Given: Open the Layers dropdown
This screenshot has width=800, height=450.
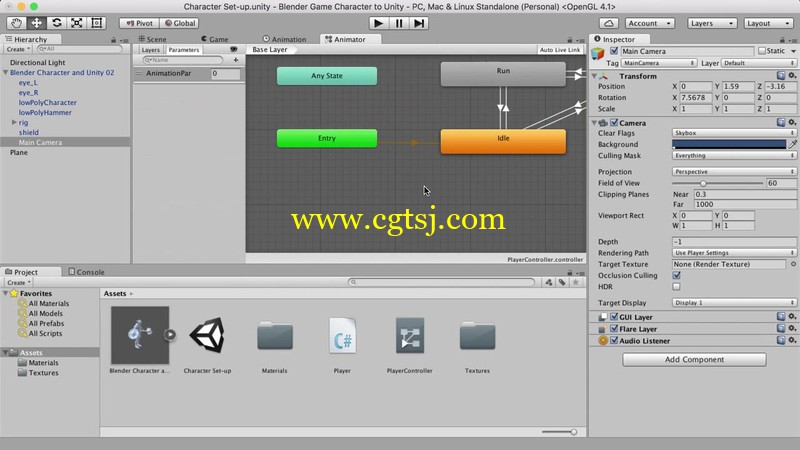Looking at the screenshot, I should pos(711,23).
